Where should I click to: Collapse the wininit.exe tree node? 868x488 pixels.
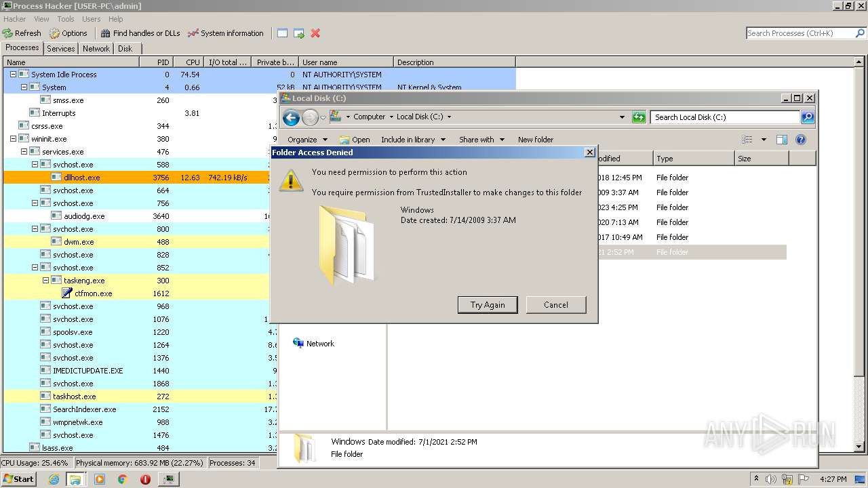13,139
